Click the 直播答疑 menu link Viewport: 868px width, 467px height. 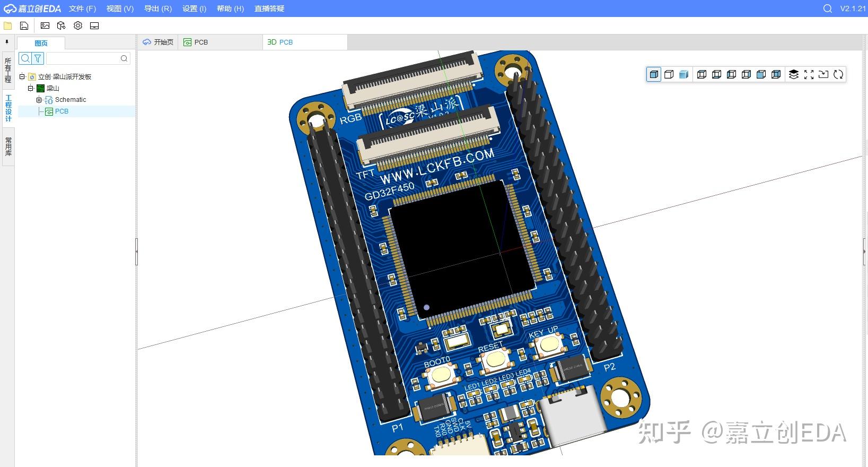point(269,8)
